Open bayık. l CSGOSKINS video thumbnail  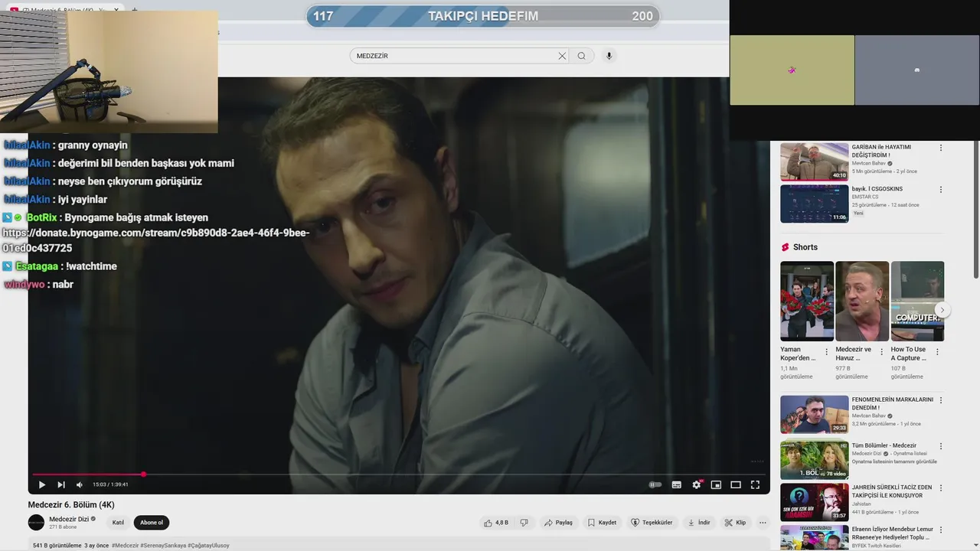coord(815,204)
